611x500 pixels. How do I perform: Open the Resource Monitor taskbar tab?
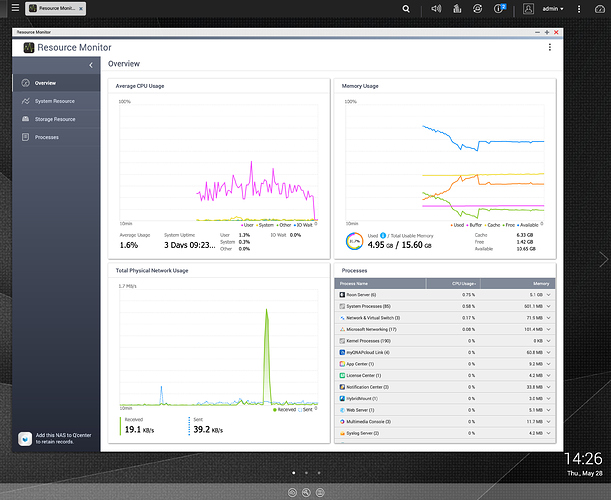click(x=56, y=9)
